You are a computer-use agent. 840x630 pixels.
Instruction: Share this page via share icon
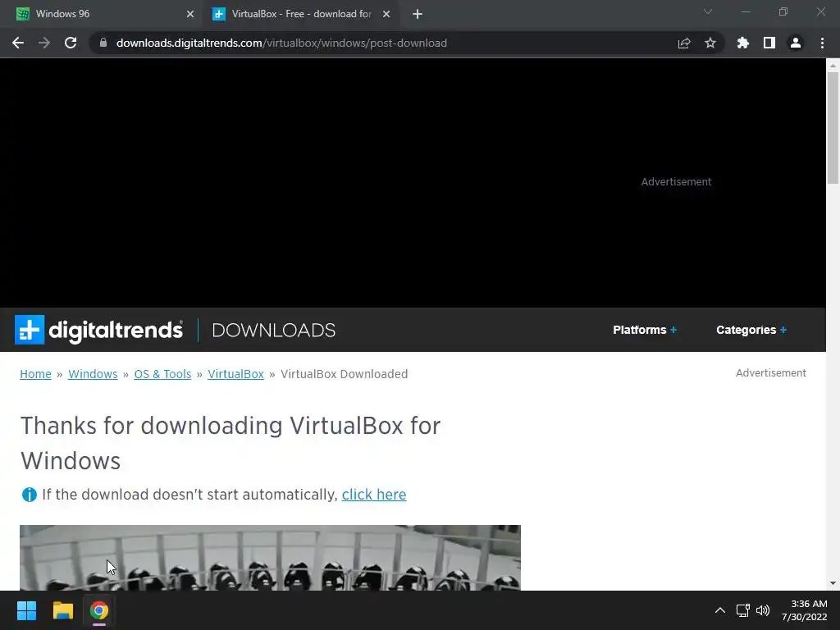(x=684, y=43)
